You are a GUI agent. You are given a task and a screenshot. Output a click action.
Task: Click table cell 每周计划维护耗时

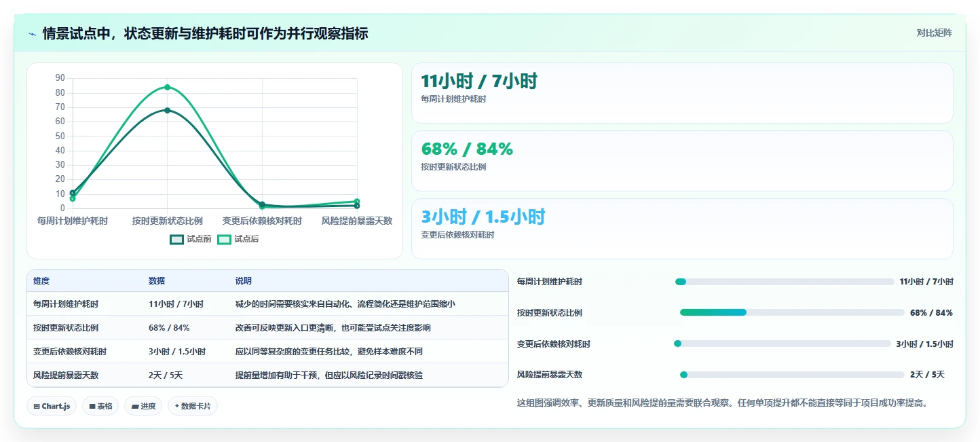click(x=66, y=304)
